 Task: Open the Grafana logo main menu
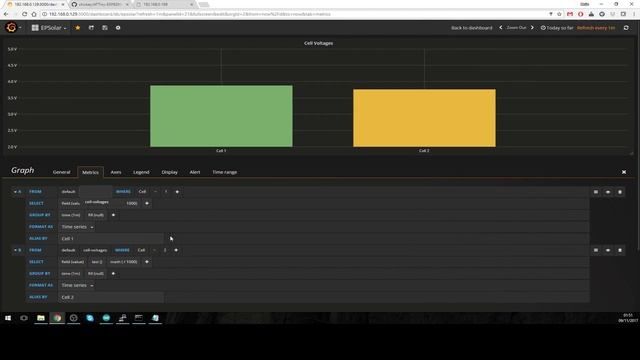point(11,27)
